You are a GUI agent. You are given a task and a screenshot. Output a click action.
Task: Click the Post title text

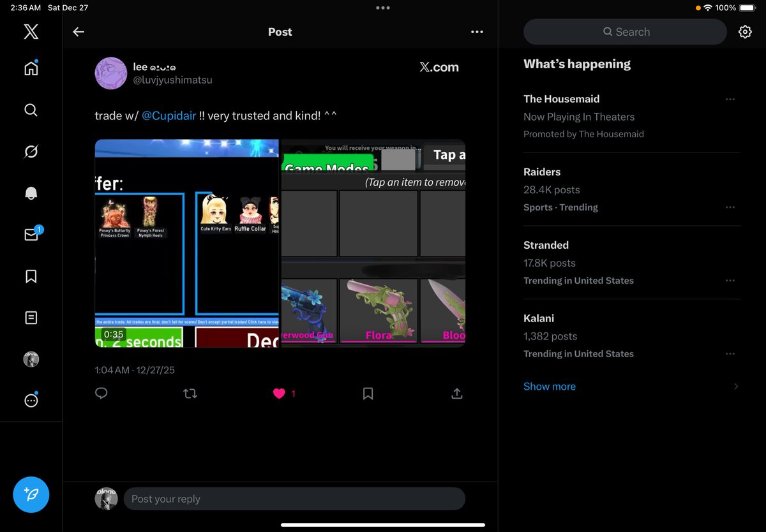click(280, 32)
